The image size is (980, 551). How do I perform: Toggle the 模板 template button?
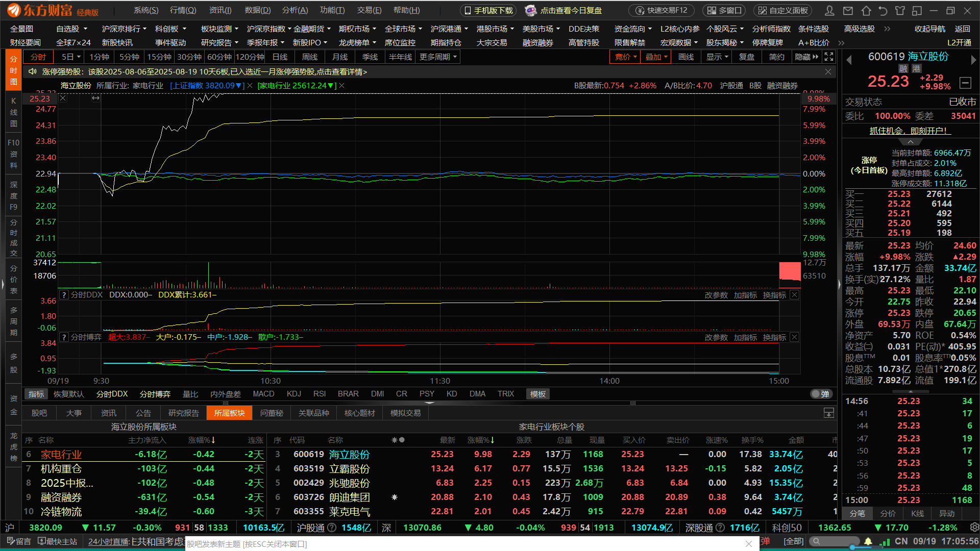coord(538,394)
